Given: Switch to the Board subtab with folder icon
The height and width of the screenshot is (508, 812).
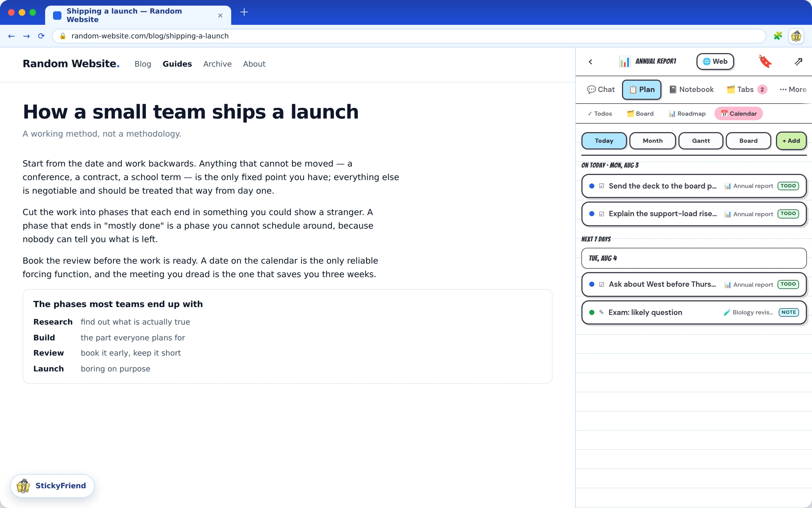Looking at the screenshot, I should (640, 113).
